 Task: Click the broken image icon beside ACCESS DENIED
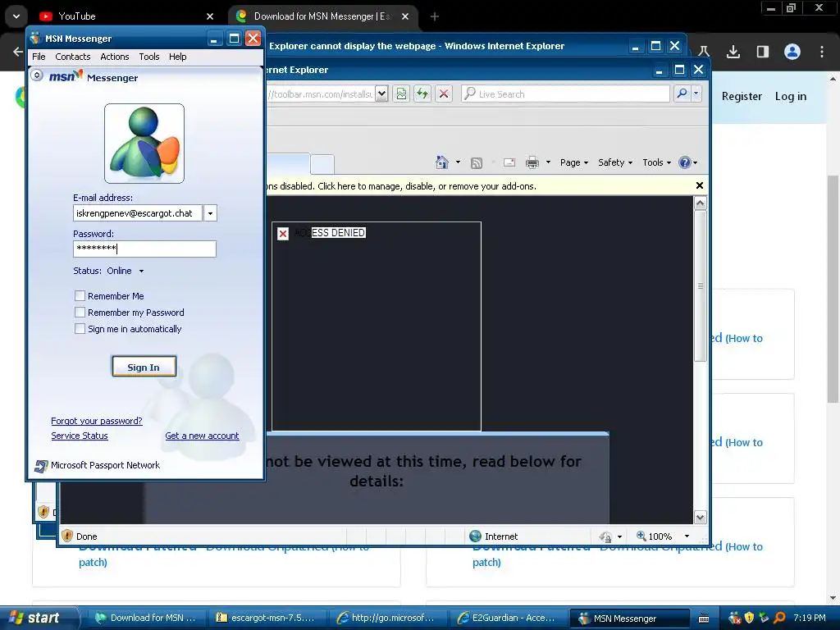tap(283, 233)
